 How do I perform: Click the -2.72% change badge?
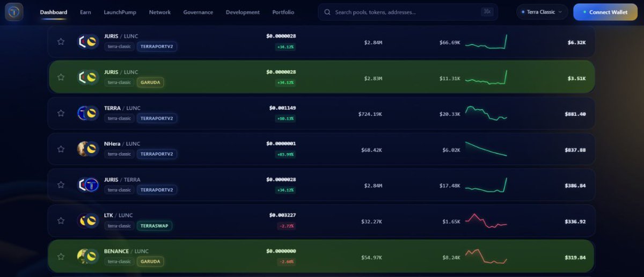tap(287, 226)
